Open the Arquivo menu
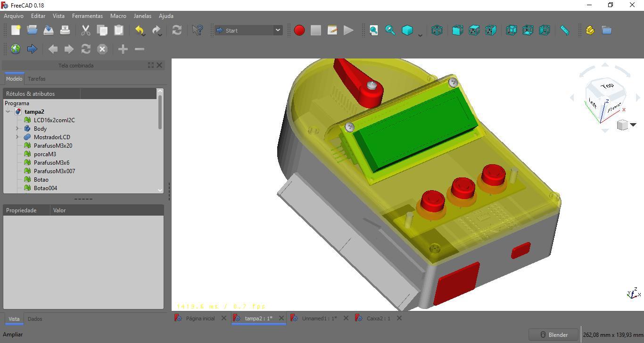644x343 pixels. pos(14,16)
